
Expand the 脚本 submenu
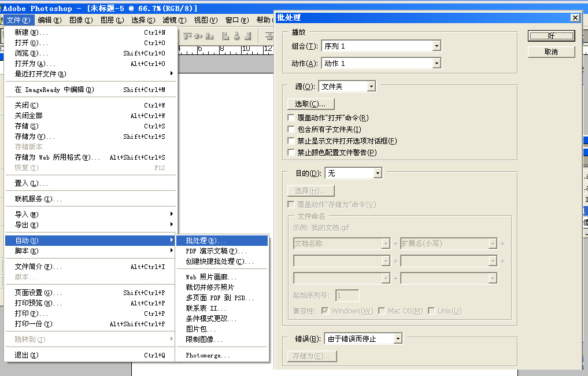click(90, 251)
